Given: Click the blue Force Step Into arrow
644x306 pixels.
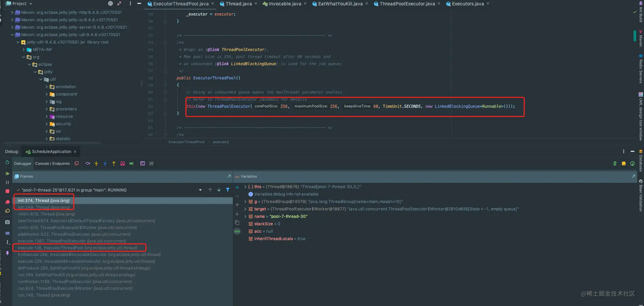Looking at the screenshot, I should point(105,163).
